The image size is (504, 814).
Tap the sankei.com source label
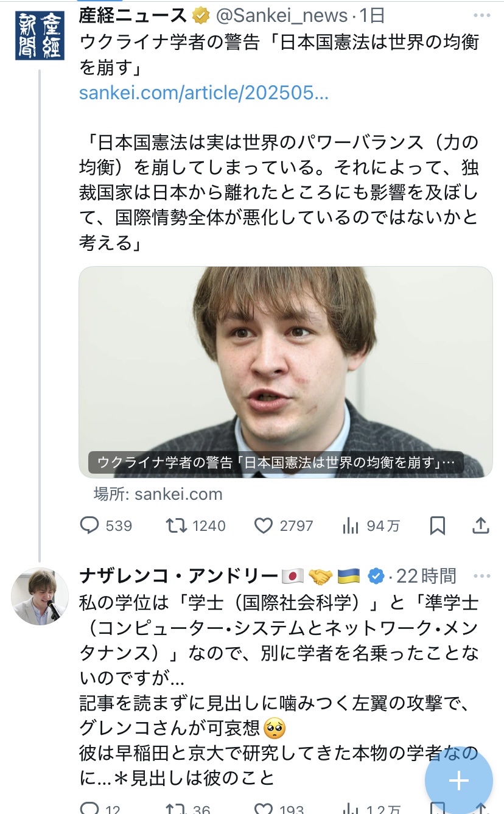158,494
